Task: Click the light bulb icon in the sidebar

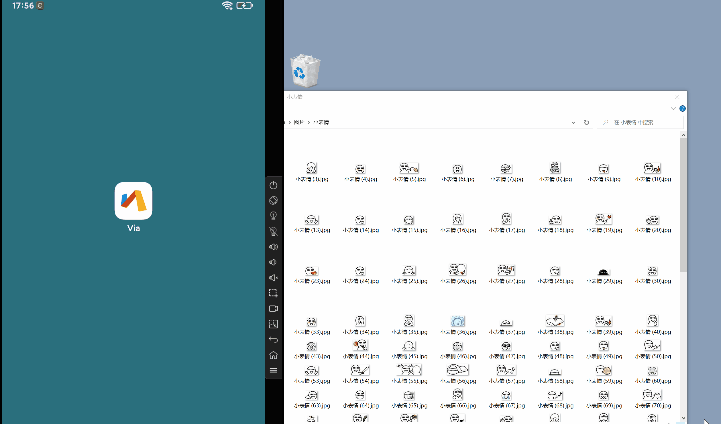Action: point(273,216)
